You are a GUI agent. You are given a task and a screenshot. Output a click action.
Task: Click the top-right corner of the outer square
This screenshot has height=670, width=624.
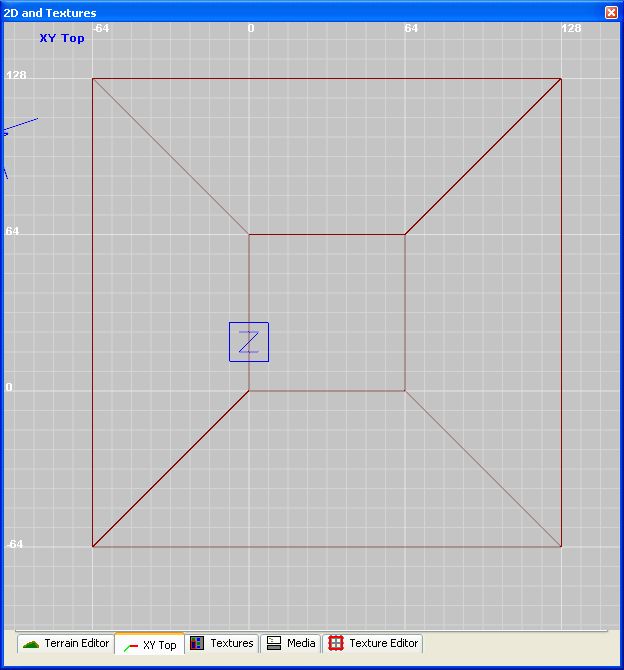(561, 78)
